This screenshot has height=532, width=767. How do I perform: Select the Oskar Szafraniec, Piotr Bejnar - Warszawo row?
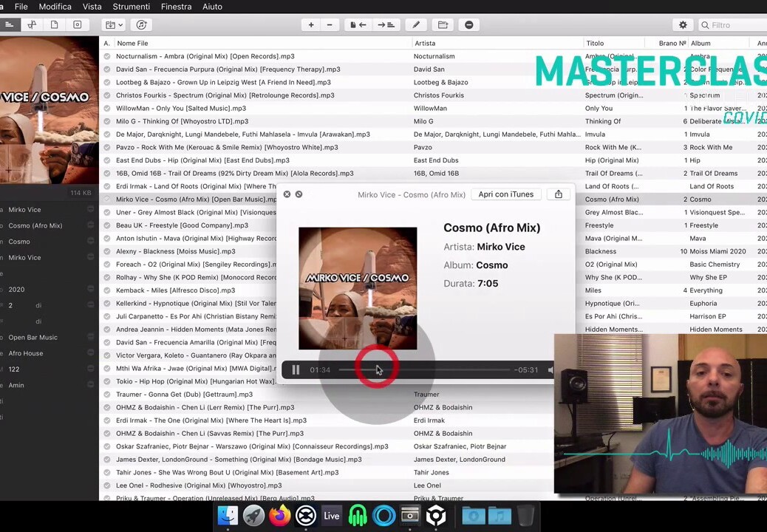click(x=327, y=446)
